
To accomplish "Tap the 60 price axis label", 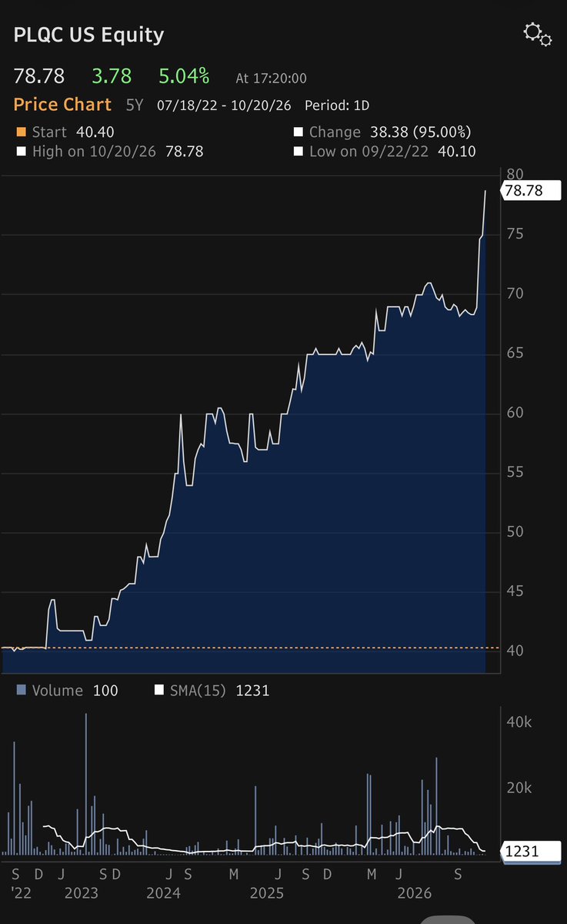I will pos(515,413).
